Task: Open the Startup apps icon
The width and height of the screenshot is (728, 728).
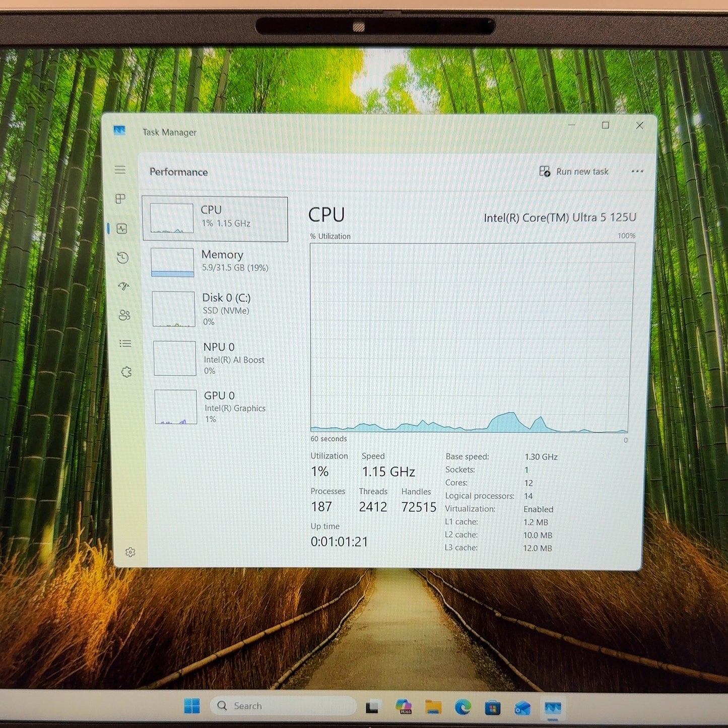Action: (x=124, y=287)
